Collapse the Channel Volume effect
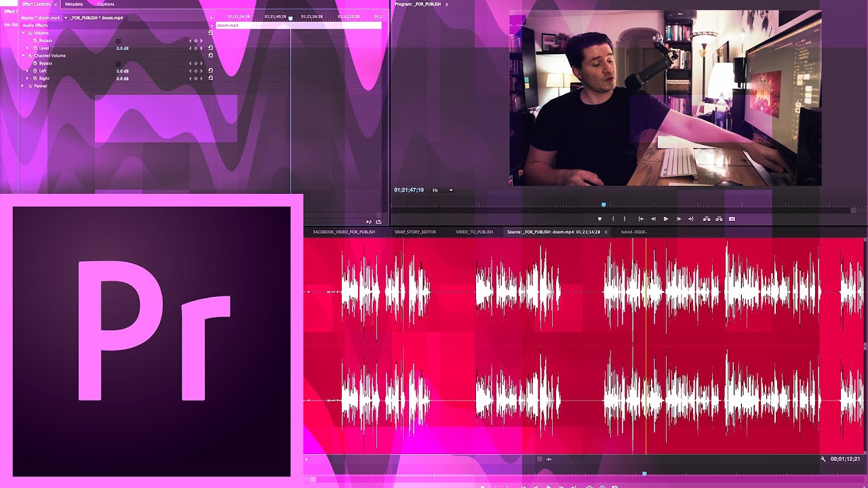Image resolution: width=868 pixels, height=488 pixels. tap(22, 56)
